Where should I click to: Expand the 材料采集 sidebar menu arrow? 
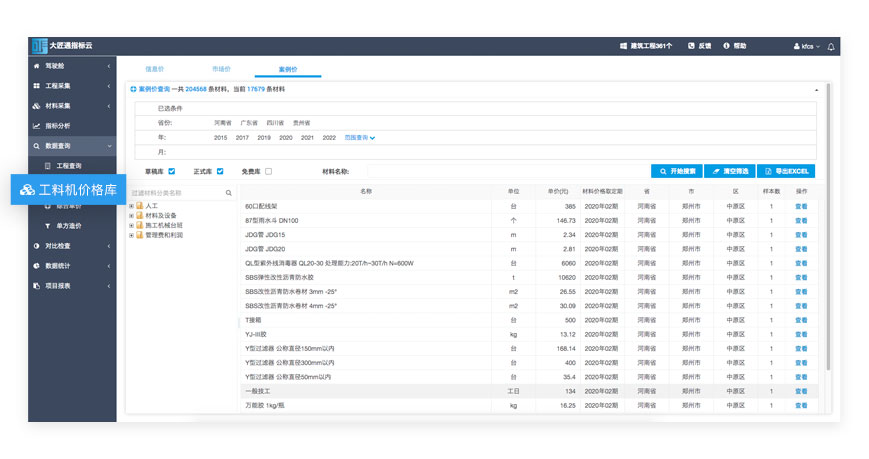click(x=109, y=106)
